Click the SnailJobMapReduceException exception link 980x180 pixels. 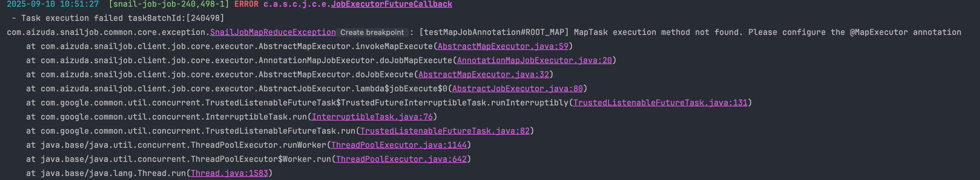tap(272, 32)
